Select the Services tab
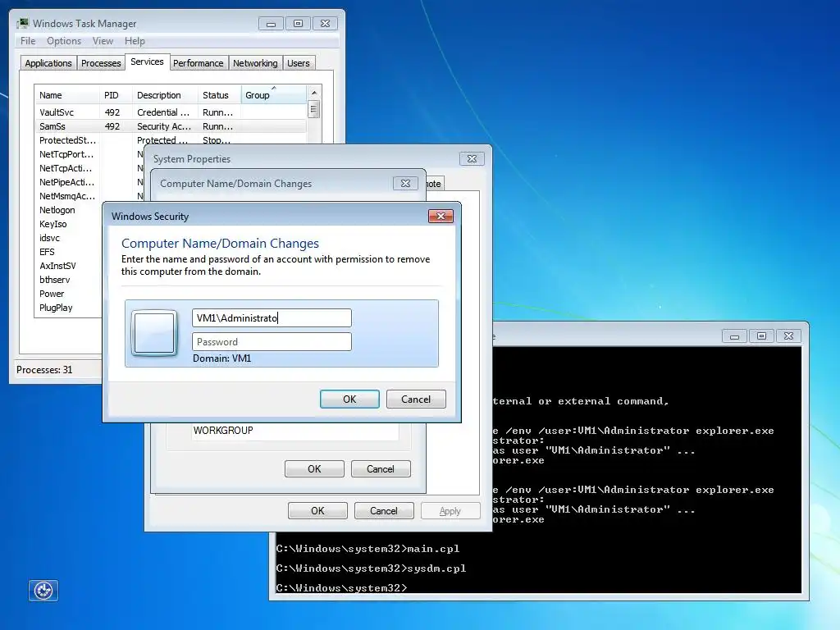The height and width of the screenshot is (630, 840). [148, 62]
